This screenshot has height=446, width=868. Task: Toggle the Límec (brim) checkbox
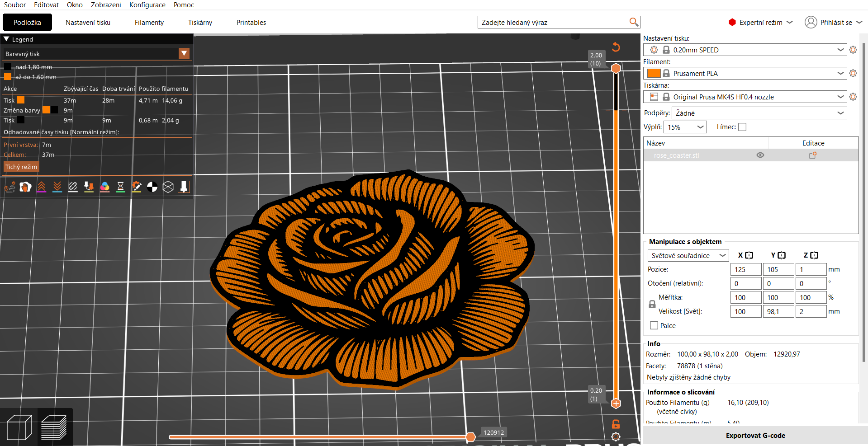pos(742,127)
